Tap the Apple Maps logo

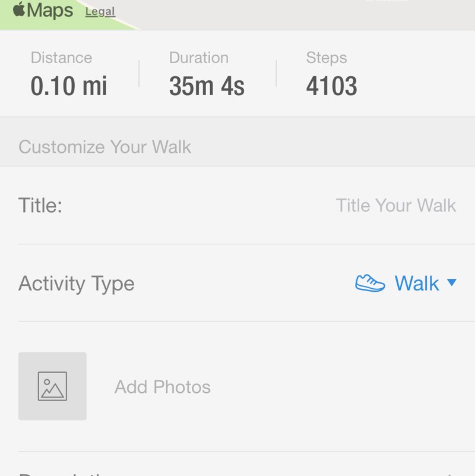pyautogui.click(x=43, y=10)
